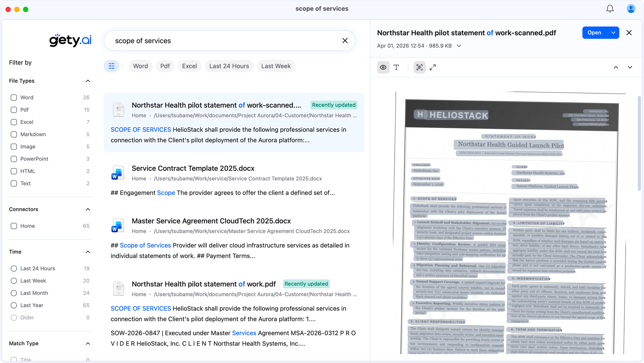Click the PDF icon of Northstar work.pdf result
The width and height of the screenshot is (644, 363).
(118, 288)
